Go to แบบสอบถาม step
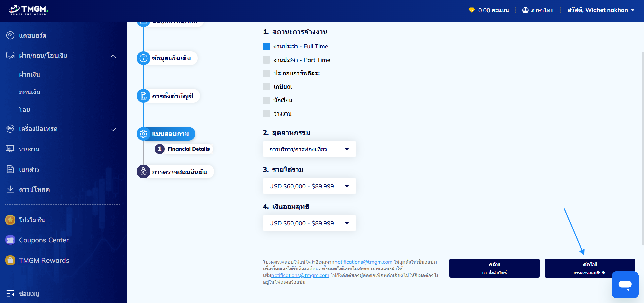 coord(170,134)
